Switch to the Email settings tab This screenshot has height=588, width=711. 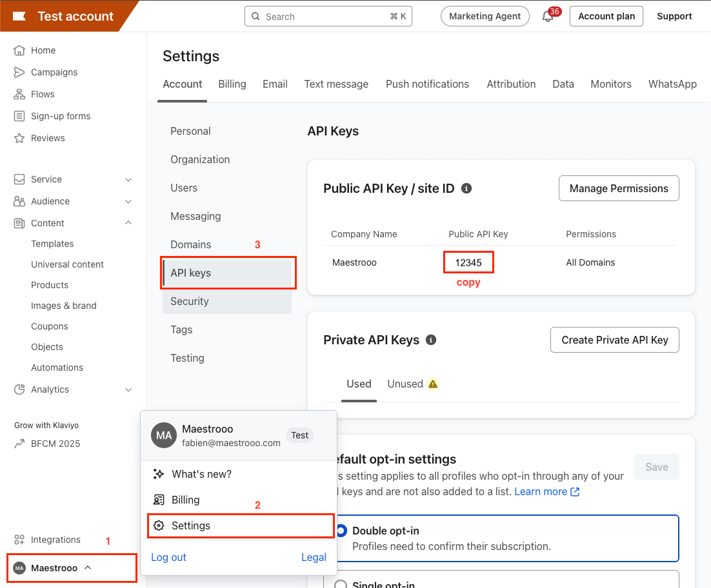pyautogui.click(x=275, y=84)
